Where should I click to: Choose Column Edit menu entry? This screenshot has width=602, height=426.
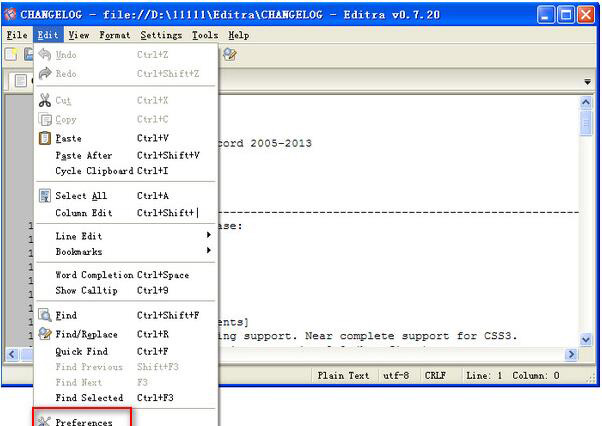click(x=126, y=213)
